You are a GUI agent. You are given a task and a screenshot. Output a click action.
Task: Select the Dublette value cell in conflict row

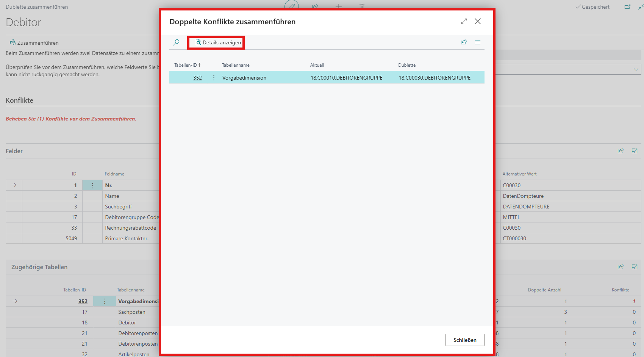[x=435, y=78]
